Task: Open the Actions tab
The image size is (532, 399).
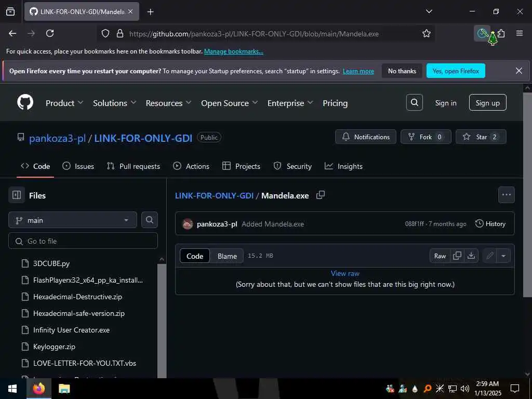Action: point(191,166)
